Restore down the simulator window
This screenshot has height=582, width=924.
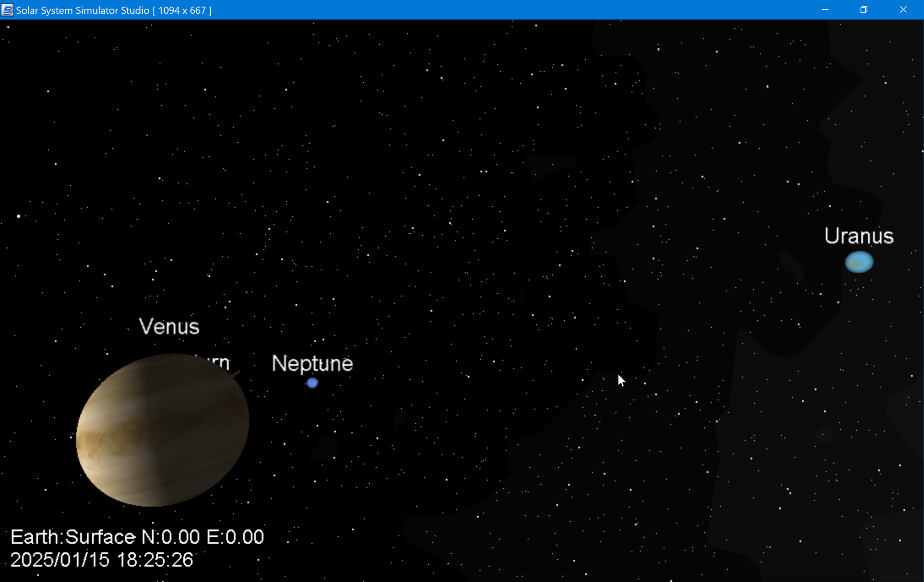click(864, 10)
